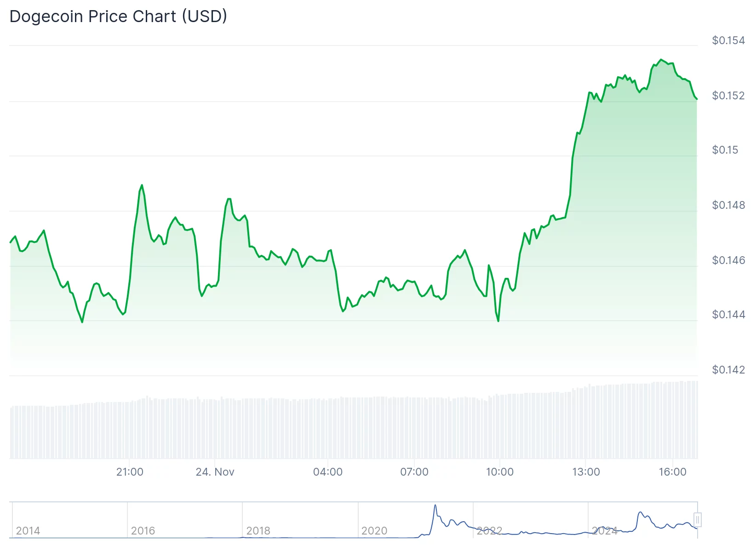
Task: Click the 13:00 time axis label
Action: point(586,472)
